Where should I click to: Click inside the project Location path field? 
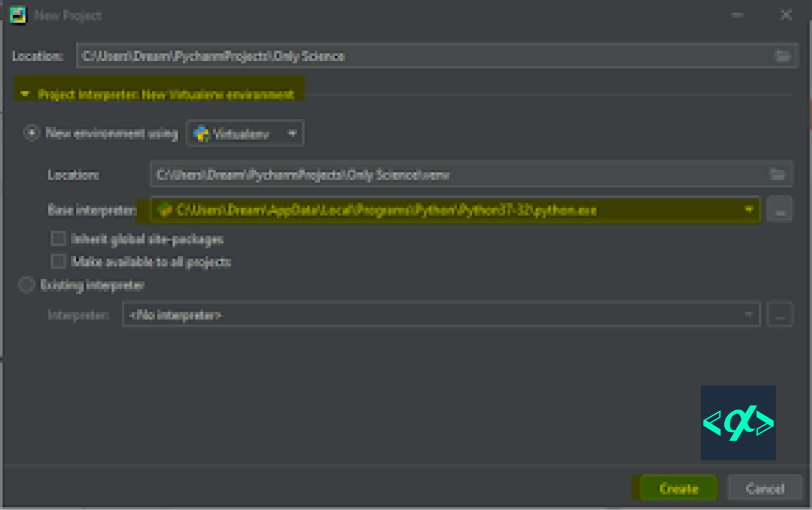(x=365, y=55)
